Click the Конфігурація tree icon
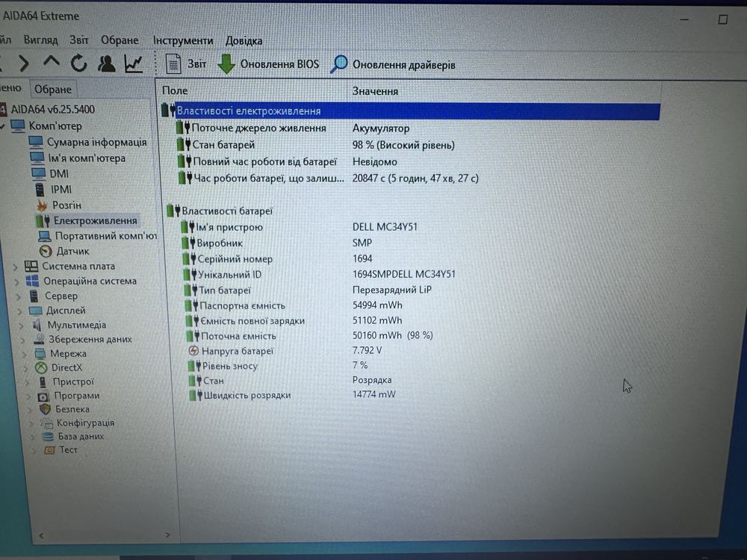Screen dimensions: 747x560 coord(46,423)
